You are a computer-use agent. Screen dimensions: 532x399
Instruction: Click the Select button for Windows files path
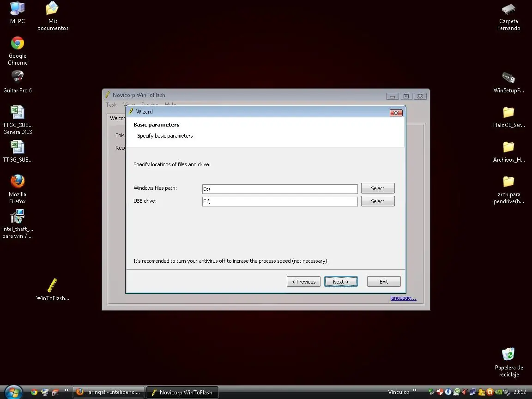coord(378,188)
